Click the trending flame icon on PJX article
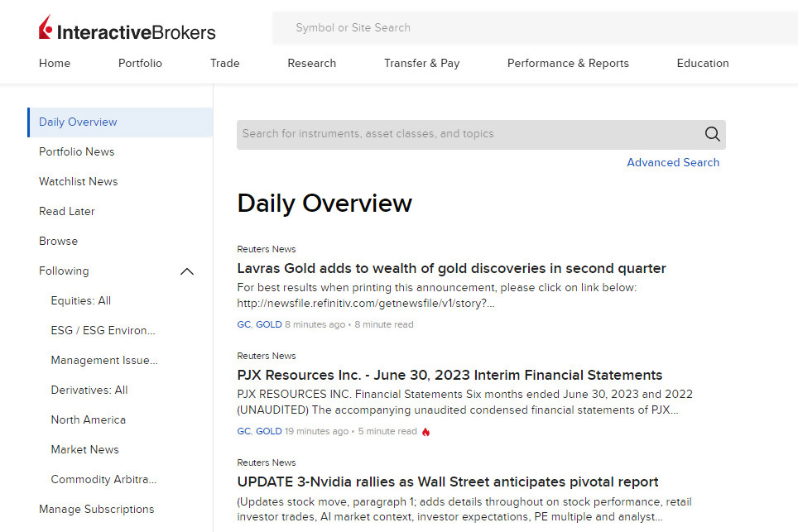Viewport: 798px width, 532px height. click(425, 431)
